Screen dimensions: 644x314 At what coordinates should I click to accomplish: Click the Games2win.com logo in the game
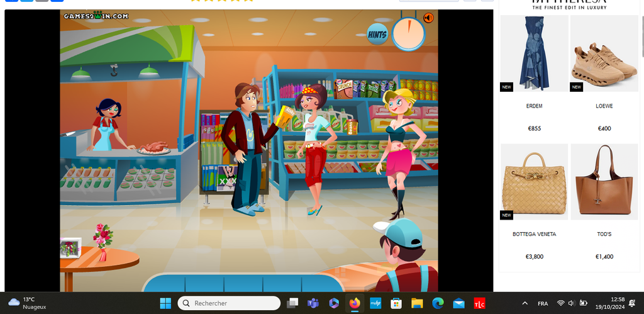pos(96,16)
